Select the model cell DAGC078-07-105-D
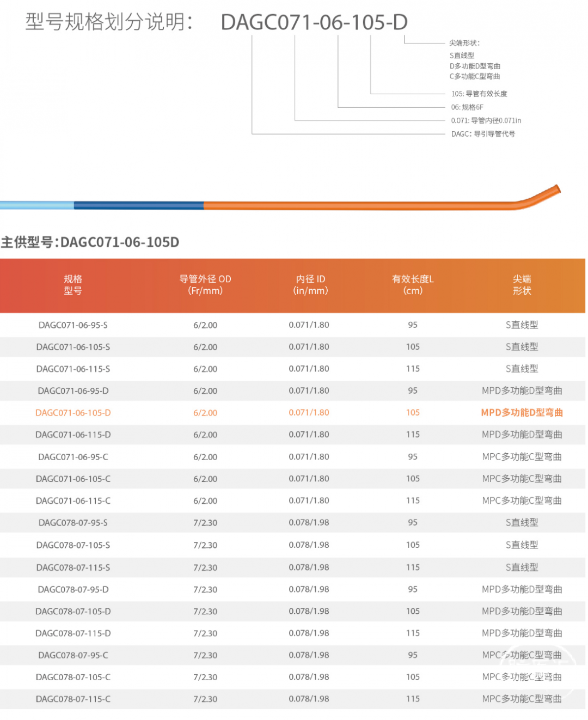The image size is (588, 720). [x=73, y=612]
